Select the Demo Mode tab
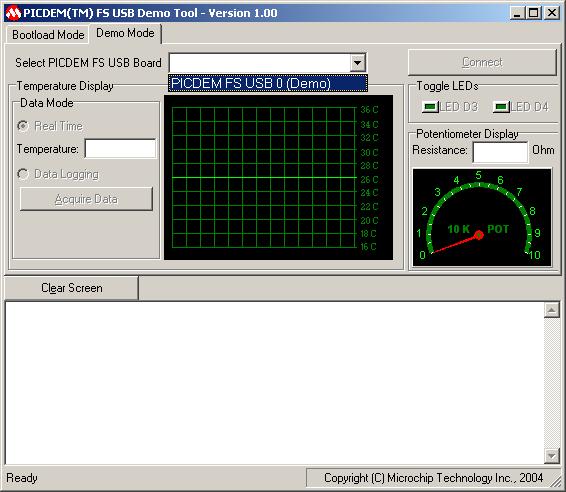The width and height of the screenshot is (566, 492). (125, 33)
